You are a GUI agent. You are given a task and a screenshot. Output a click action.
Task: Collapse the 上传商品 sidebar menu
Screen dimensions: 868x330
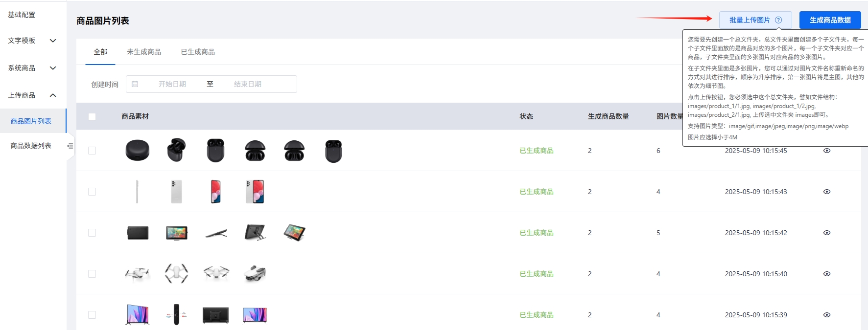coord(32,95)
